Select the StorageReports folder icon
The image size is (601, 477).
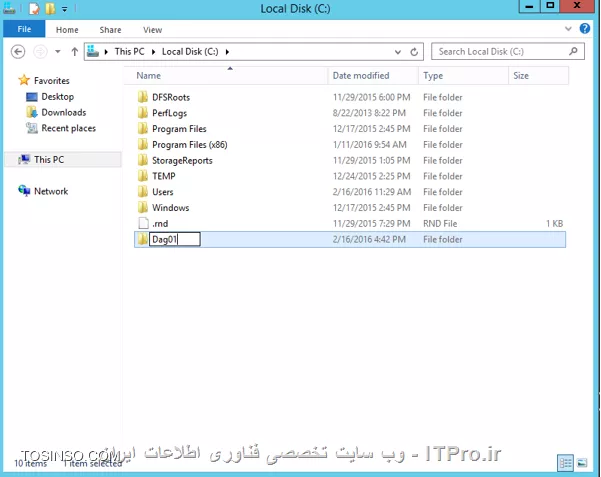click(143, 160)
